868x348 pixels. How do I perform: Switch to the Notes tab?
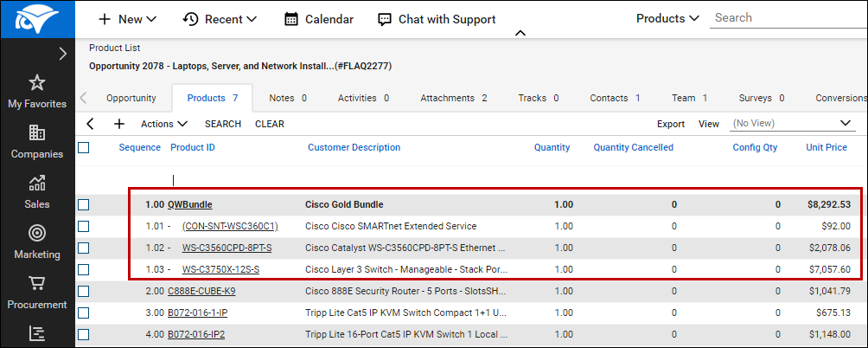tap(288, 98)
